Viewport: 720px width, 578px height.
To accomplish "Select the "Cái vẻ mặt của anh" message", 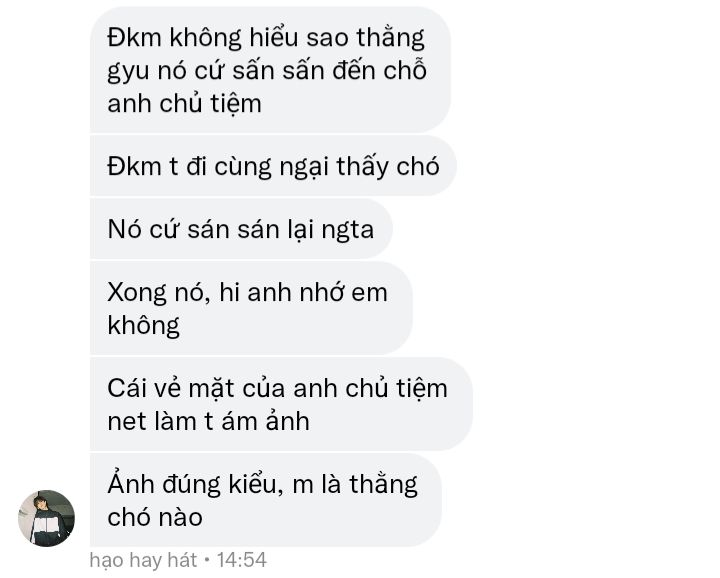I will (x=281, y=404).
